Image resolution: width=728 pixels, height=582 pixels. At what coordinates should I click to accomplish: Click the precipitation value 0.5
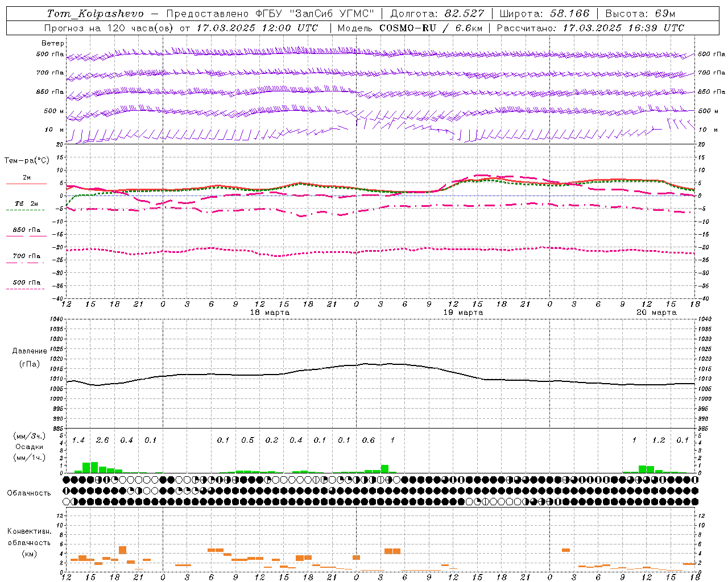tap(247, 440)
